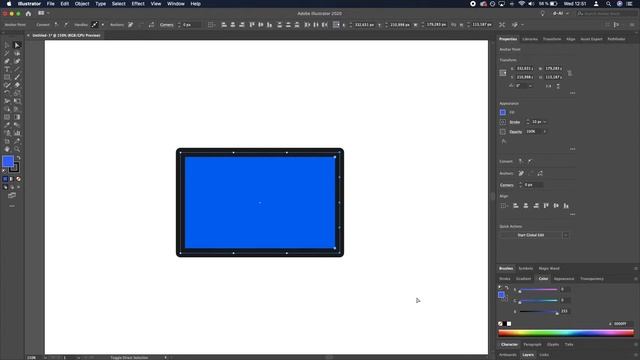The image size is (640, 360).
Task: Select the Eraser tool
Action: (17, 85)
